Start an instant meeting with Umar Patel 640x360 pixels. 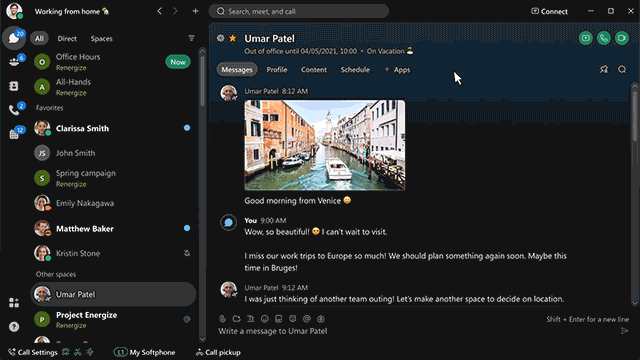point(585,38)
